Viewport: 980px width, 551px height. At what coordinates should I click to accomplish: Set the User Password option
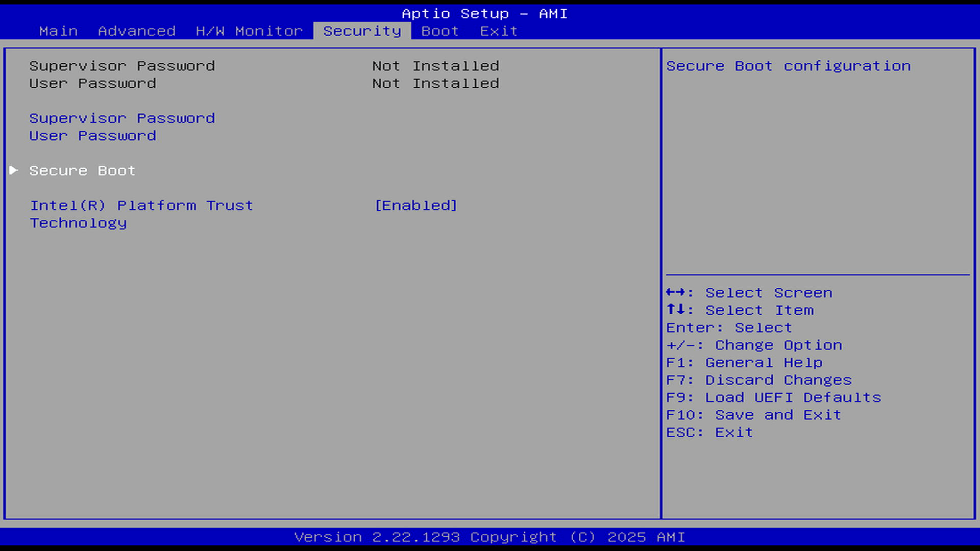click(x=92, y=136)
